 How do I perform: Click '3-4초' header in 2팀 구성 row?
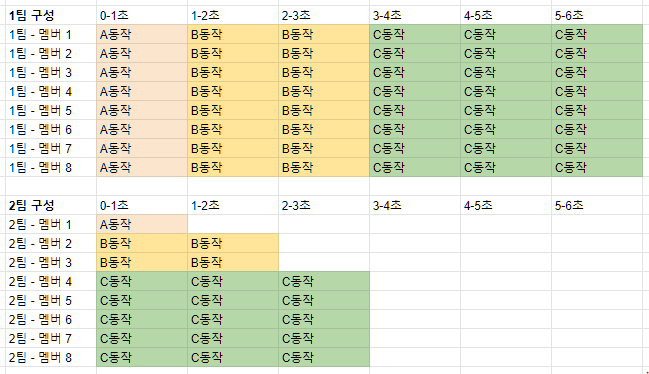click(415, 205)
